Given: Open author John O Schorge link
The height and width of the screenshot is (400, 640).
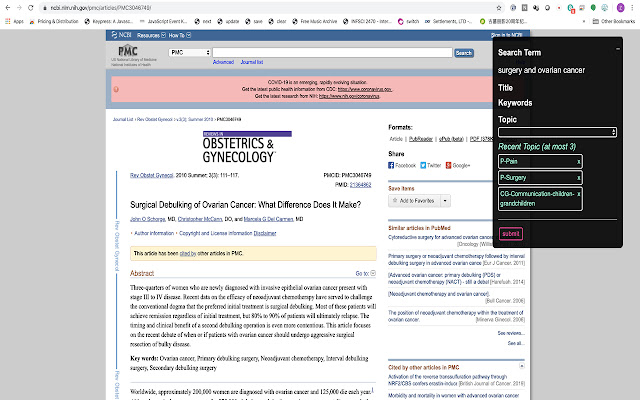Looking at the screenshot, I should tap(148, 219).
